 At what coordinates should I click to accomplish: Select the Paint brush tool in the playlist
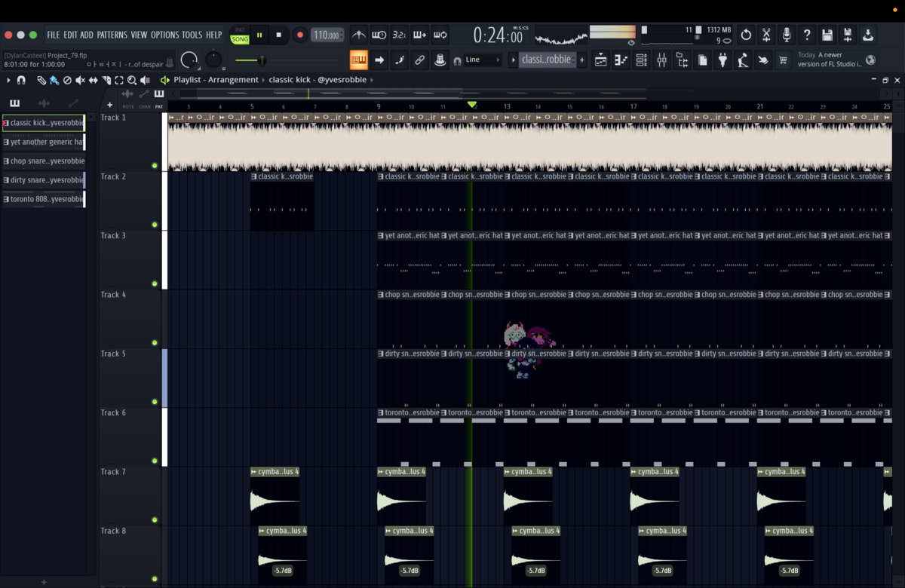pyautogui.click(x=54, y=80)
